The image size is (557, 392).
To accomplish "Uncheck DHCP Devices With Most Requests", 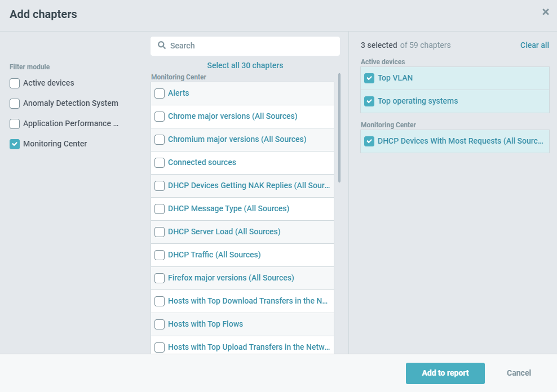I will point(369,141).
